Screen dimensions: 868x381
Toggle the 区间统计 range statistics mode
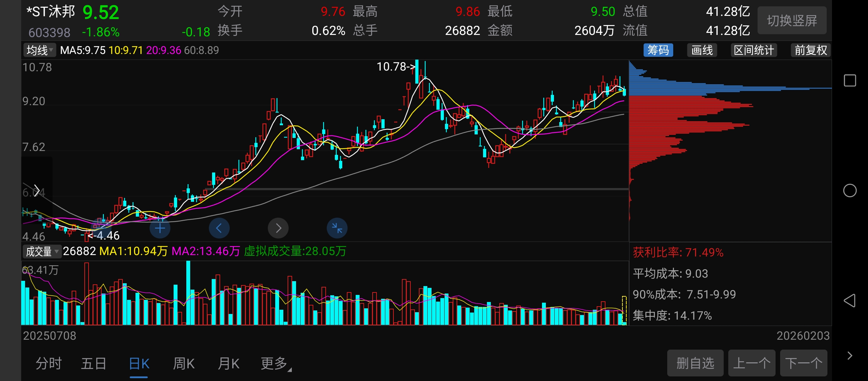click(754, 50)
